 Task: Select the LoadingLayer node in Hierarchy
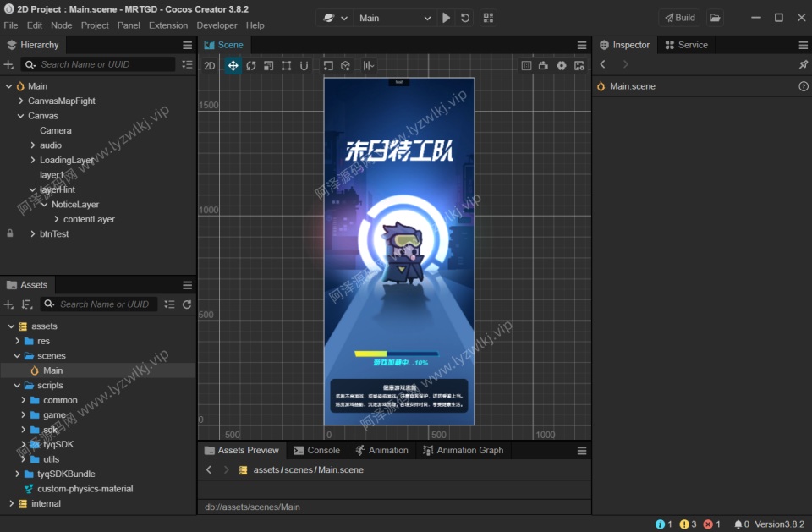click(x=67, y=160)
